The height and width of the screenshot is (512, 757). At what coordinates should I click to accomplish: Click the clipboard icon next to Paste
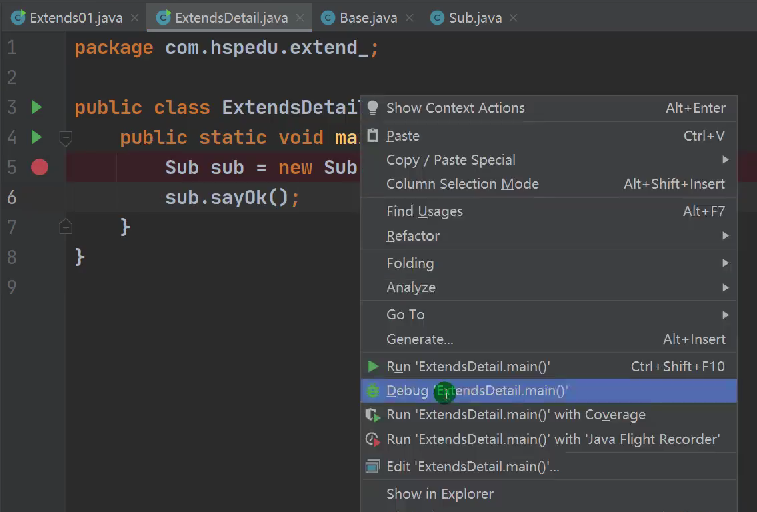[x=372, y=136]
